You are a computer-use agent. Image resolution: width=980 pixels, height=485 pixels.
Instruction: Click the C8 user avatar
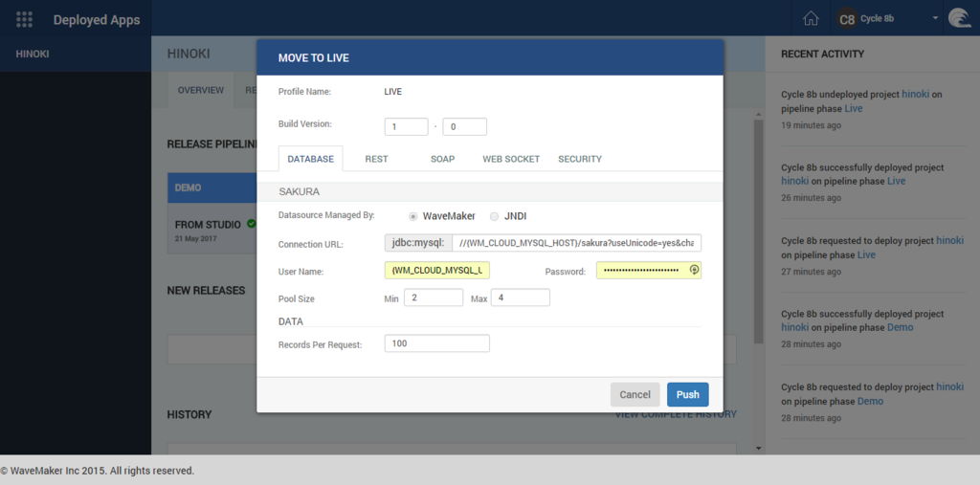[847, 19]
